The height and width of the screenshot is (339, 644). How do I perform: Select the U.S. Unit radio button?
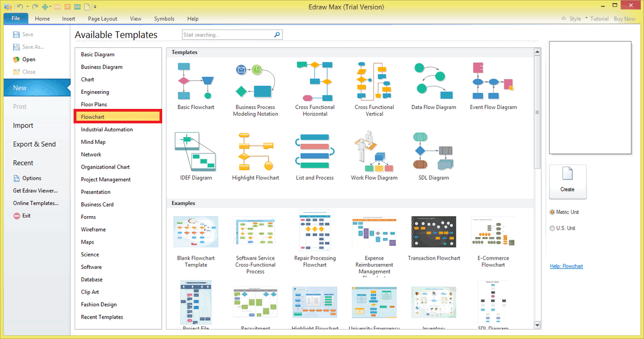pyautogui.click(x=552, y=228)
